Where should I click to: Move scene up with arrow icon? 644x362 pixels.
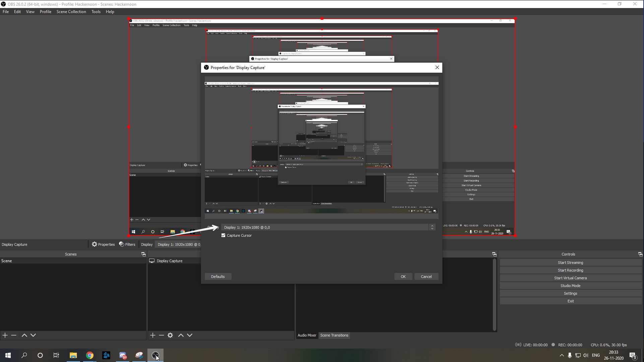tap(24, 335)
